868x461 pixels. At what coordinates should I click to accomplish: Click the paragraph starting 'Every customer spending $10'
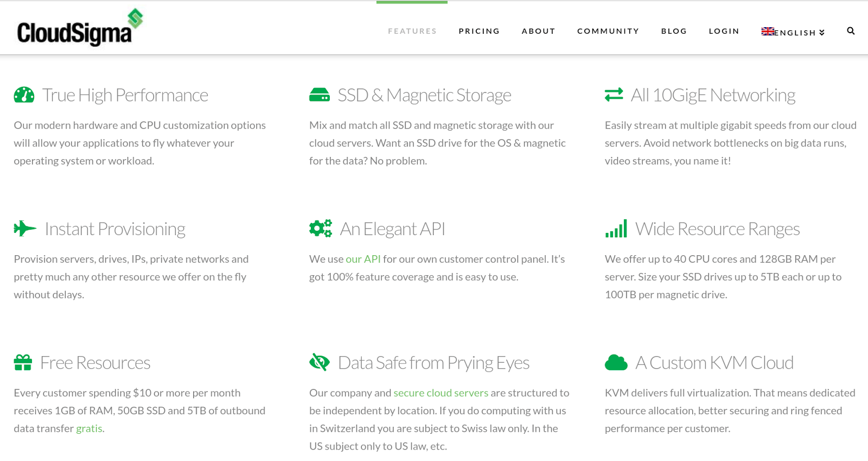coord(139,411)
